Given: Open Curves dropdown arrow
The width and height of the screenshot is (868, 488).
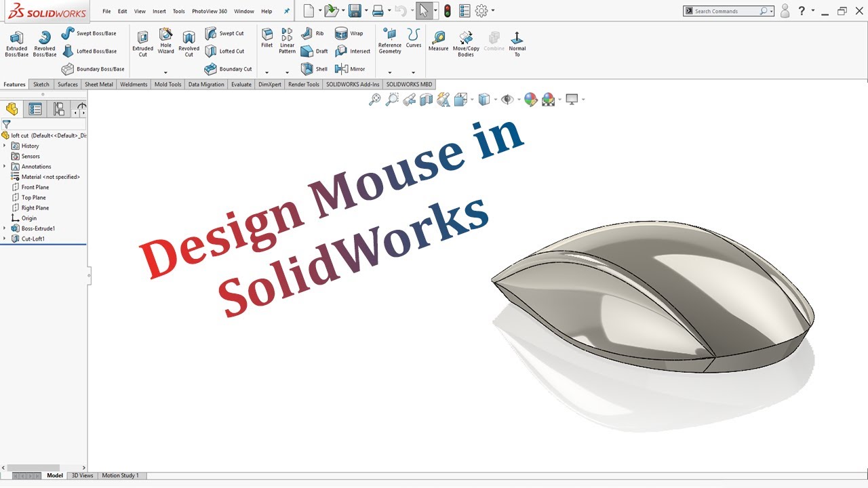Looking at the screenshot, I should [x=413, y=73].
